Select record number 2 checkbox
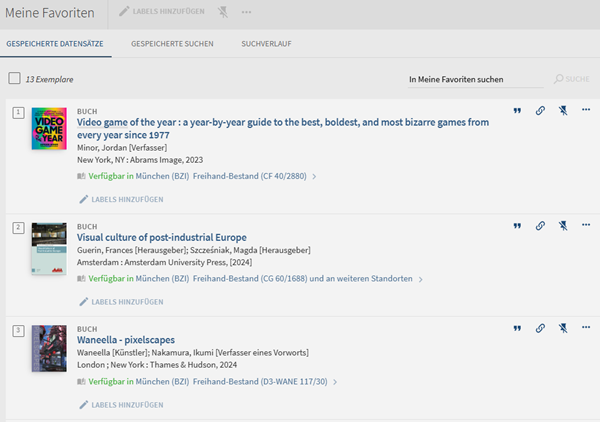Image resolution: width=600 pixels, height=422 pixels. [x=18, y=228]
